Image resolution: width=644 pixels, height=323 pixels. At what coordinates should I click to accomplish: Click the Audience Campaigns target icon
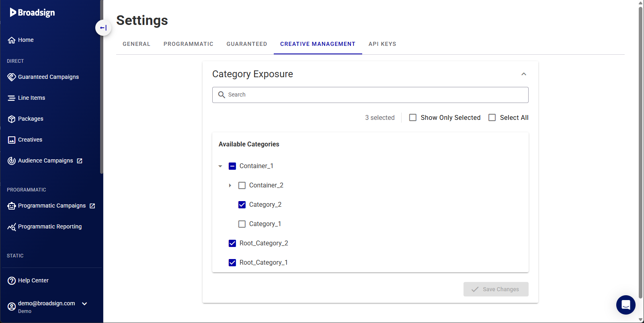pos(12,160)
